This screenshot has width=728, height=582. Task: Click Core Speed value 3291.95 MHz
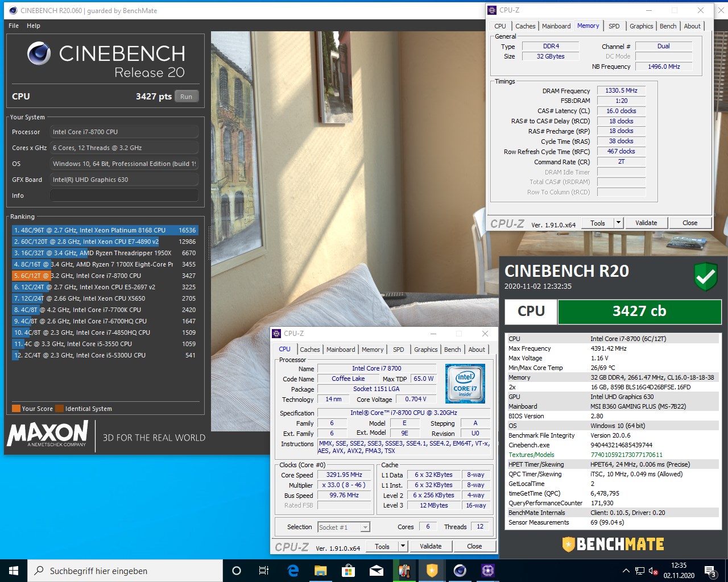(x=344, y=475)
